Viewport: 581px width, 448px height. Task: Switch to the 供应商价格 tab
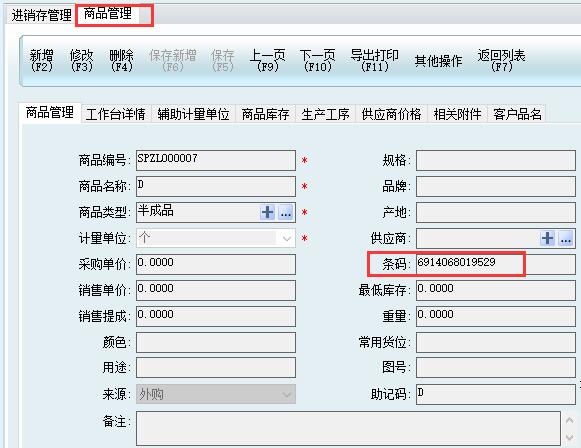pyautogui.click(x=391, y=114)
